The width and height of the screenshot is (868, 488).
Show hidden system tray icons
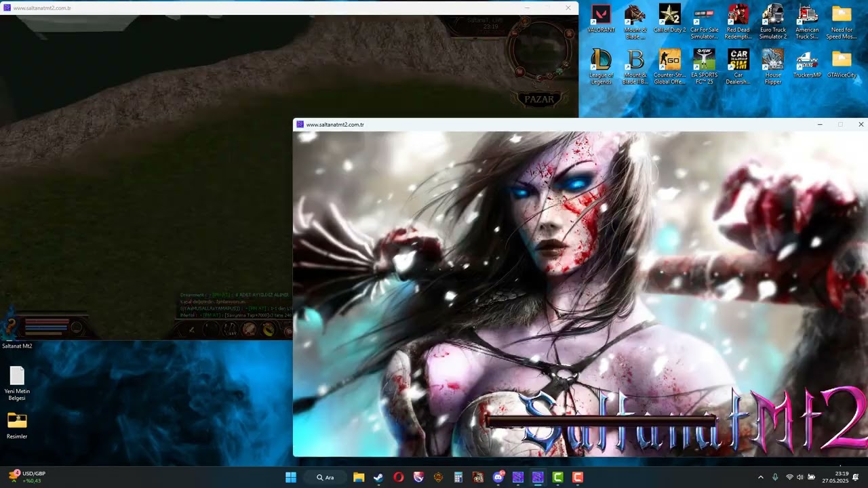(x=760, y=477)
